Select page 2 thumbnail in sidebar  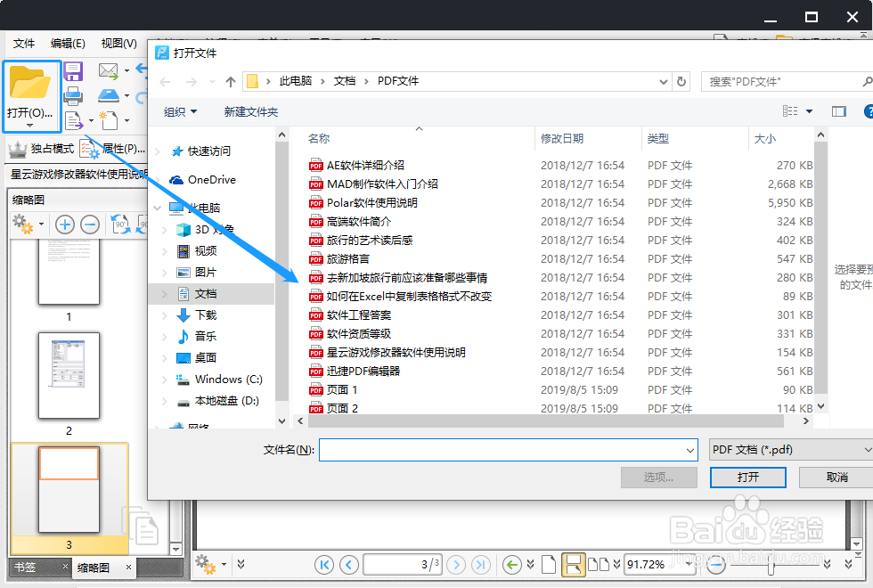coord(69,378)
